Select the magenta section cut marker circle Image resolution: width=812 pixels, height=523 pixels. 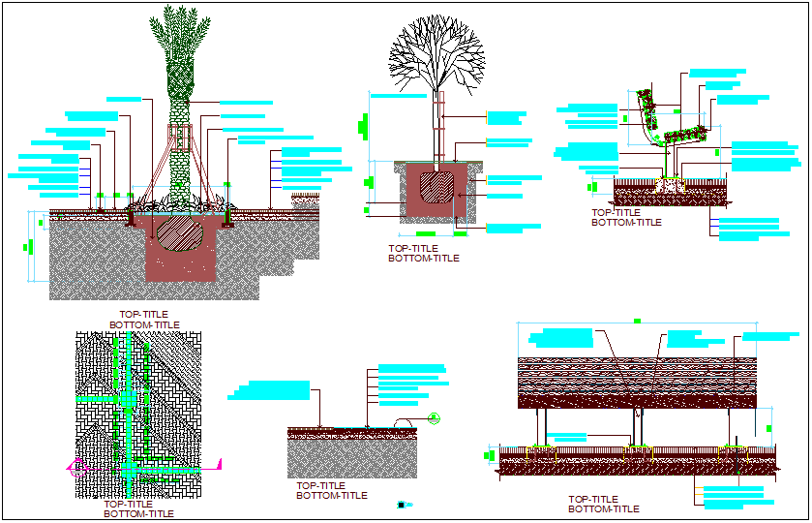(x=75, y=467)
